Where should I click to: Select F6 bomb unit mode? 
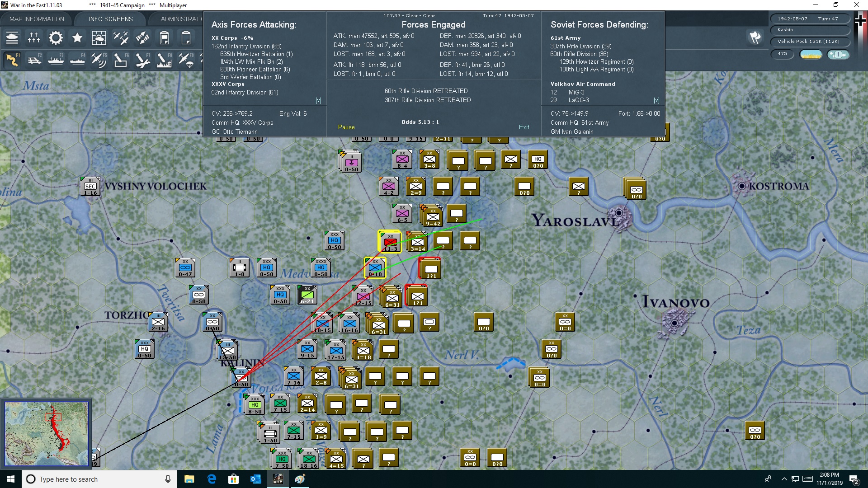coord(121,60)
